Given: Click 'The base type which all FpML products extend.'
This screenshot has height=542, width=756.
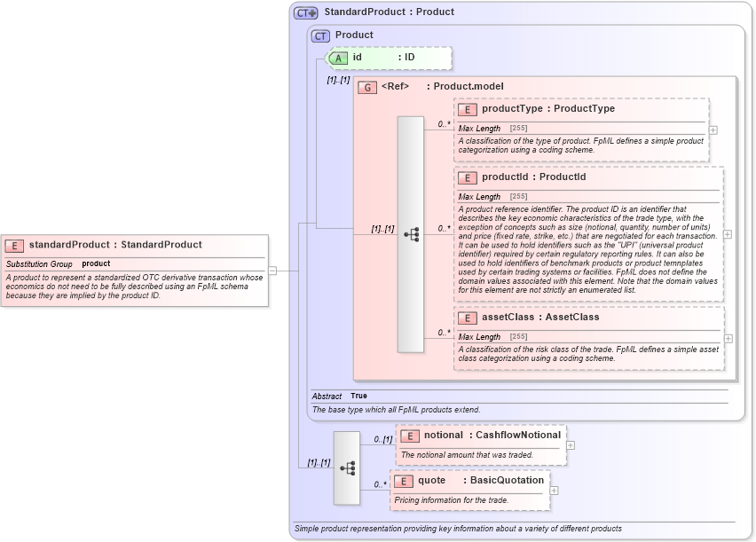Looking at the screenshot, I should pyautogui.click(x=396, y=410).
